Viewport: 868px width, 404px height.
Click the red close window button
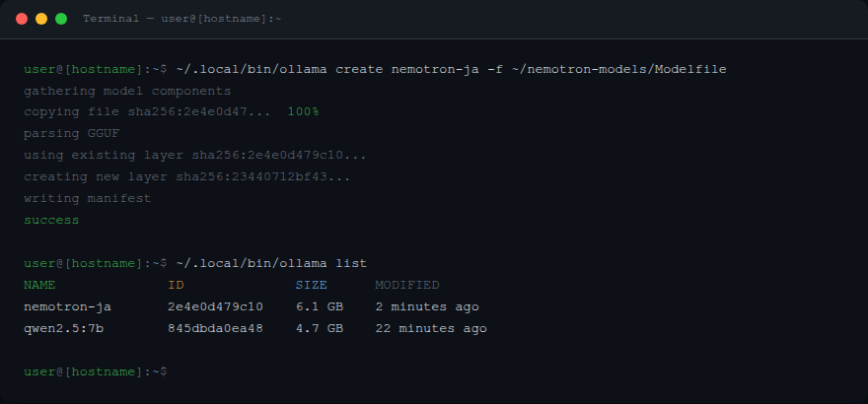tap(22, 19)
